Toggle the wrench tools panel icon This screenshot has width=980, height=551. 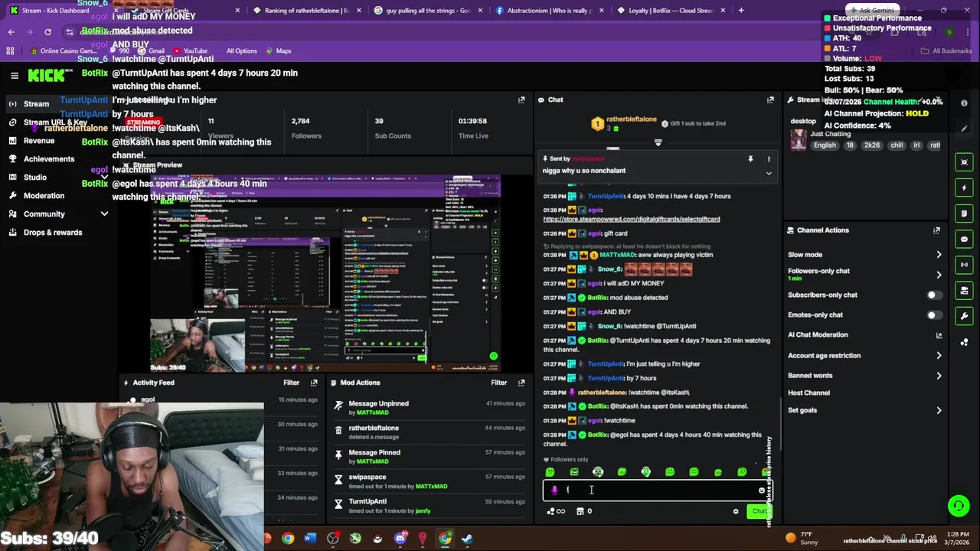[964, 316]
